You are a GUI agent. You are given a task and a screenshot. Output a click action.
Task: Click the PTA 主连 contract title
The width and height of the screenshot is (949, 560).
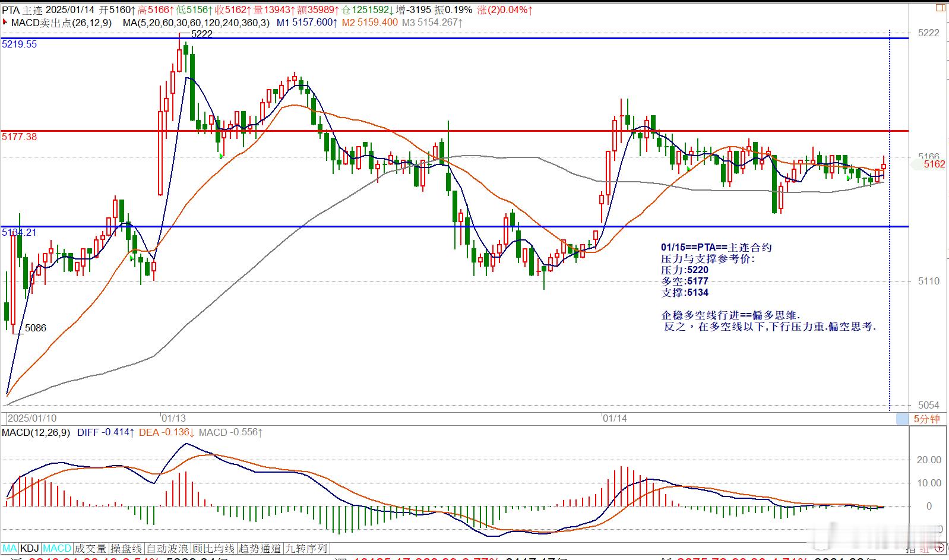[x=22, y=10]
